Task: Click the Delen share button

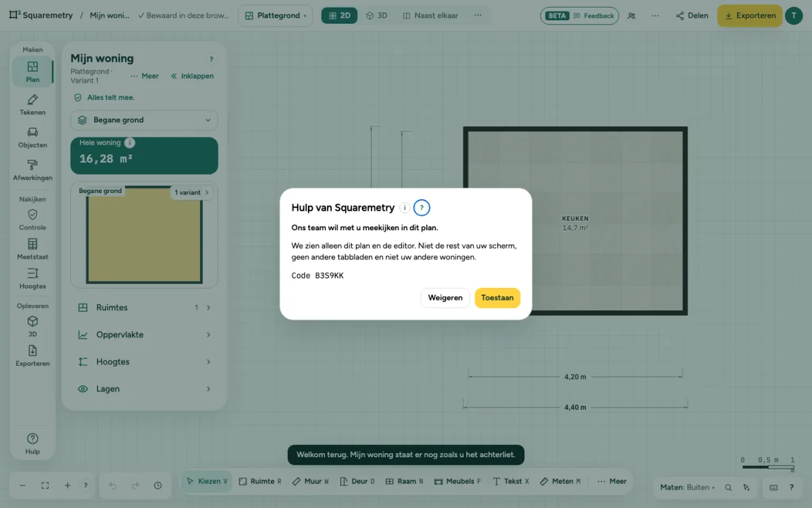Action: point(692,16)
